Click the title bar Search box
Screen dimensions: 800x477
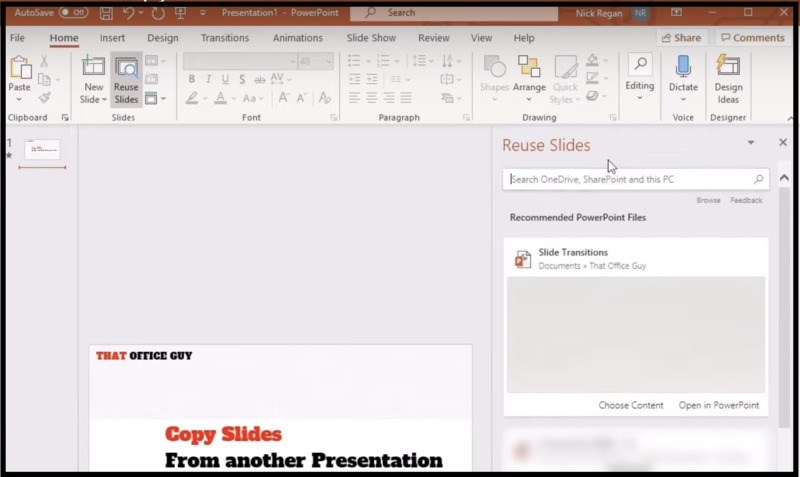click(454, 13)
